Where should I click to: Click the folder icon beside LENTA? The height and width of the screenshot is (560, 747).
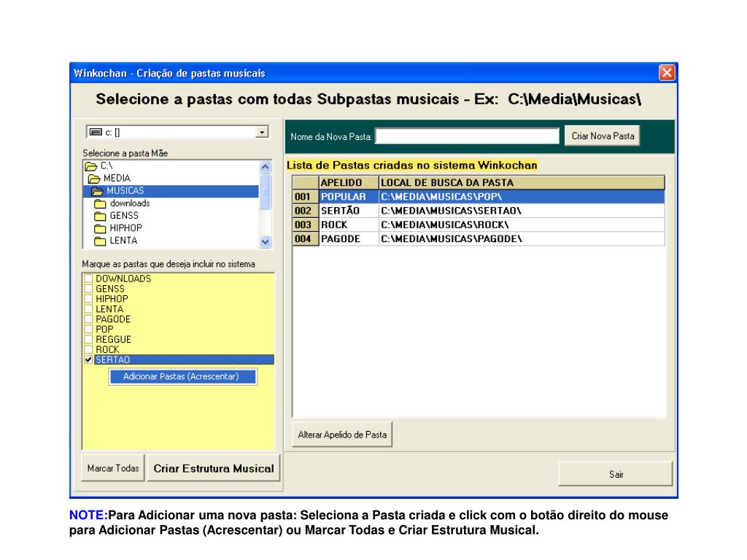coord(100,241)
